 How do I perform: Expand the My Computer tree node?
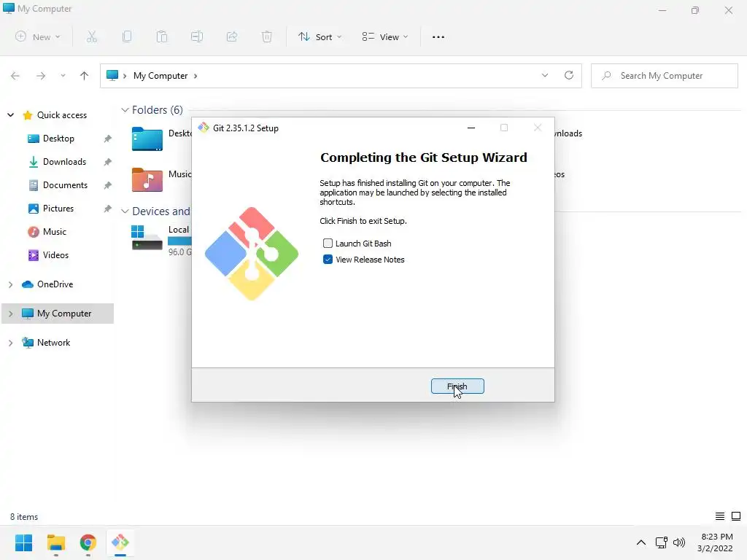point(10,314)
